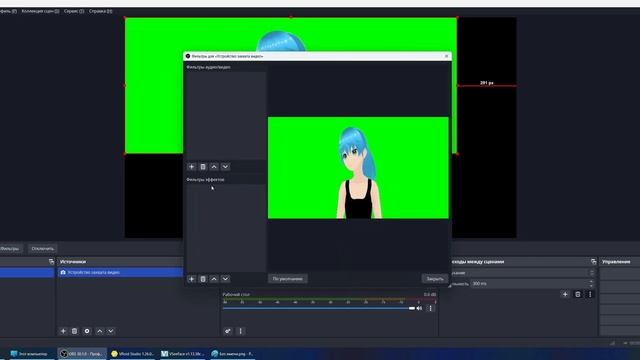Click the По умолчанию defaults button
Image resolution: width=640 pixels, height=360 pixels.
click(288, 279)
